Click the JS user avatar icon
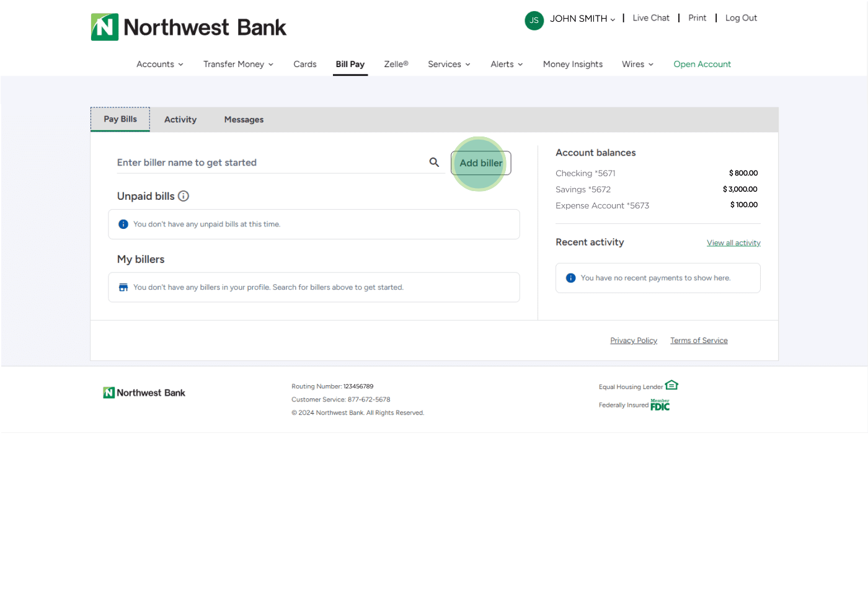Image resolution: width=868 pixels, height=603 pixels. (534, 20)
